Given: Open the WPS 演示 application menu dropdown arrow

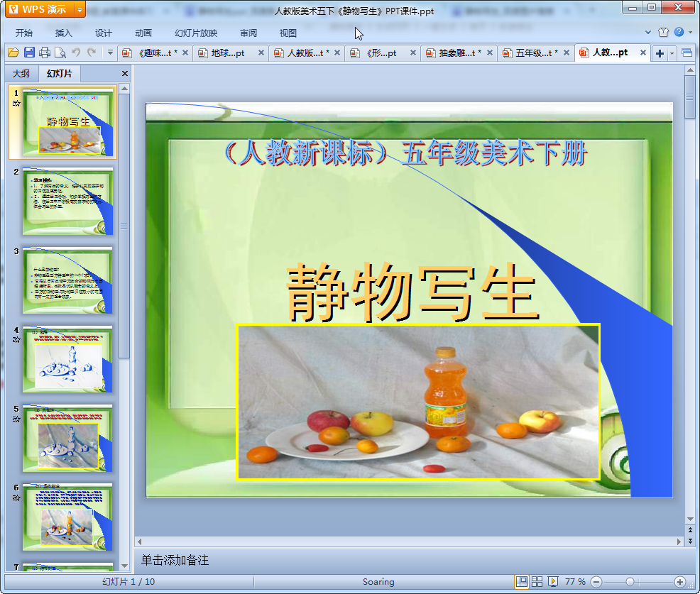Looking at the screenshot, I should click(x=80, y=9).
